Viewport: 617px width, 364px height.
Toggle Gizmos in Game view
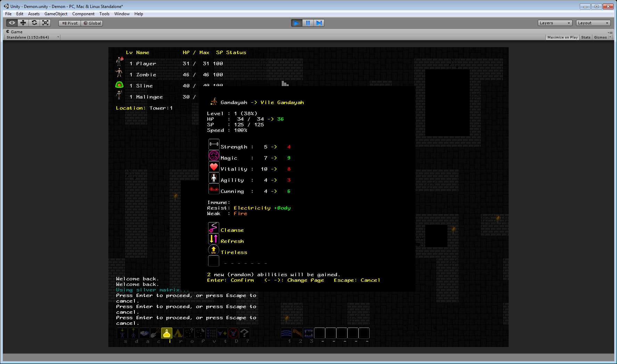pyautogui.click(x=600, y=37)
